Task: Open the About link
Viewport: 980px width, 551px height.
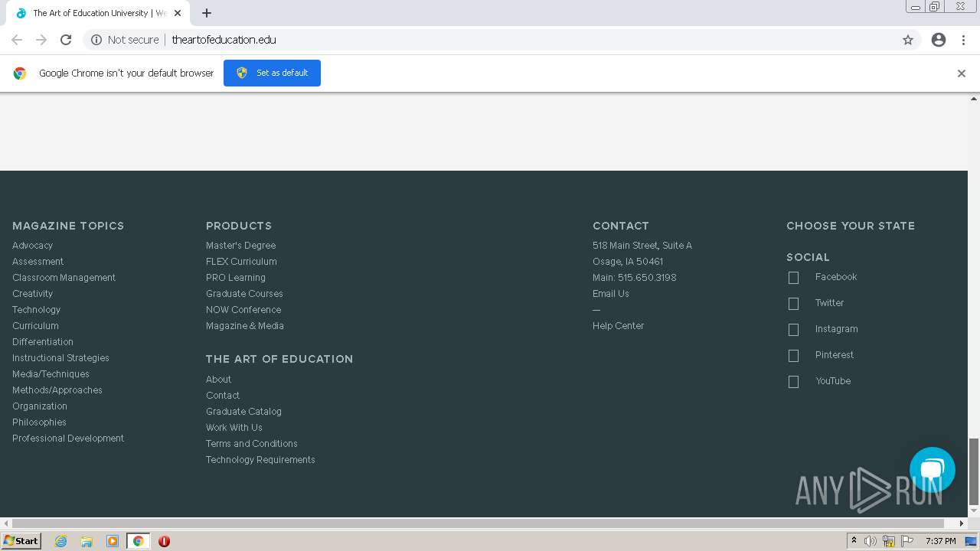Action: [x=218, y=380]
